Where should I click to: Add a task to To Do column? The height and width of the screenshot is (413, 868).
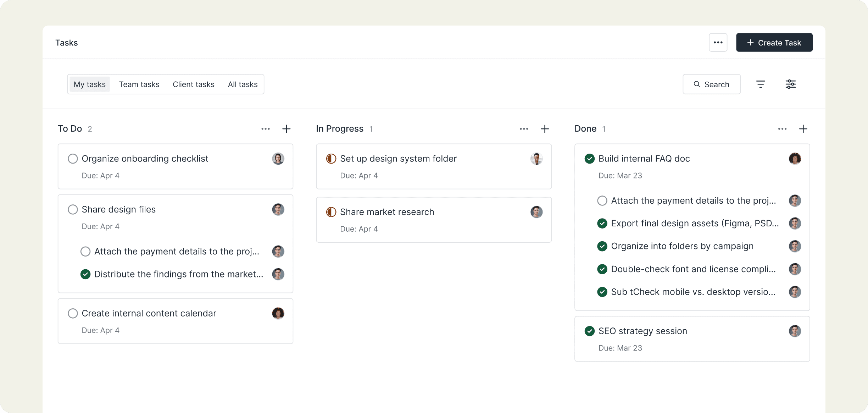tap(286, 129)
